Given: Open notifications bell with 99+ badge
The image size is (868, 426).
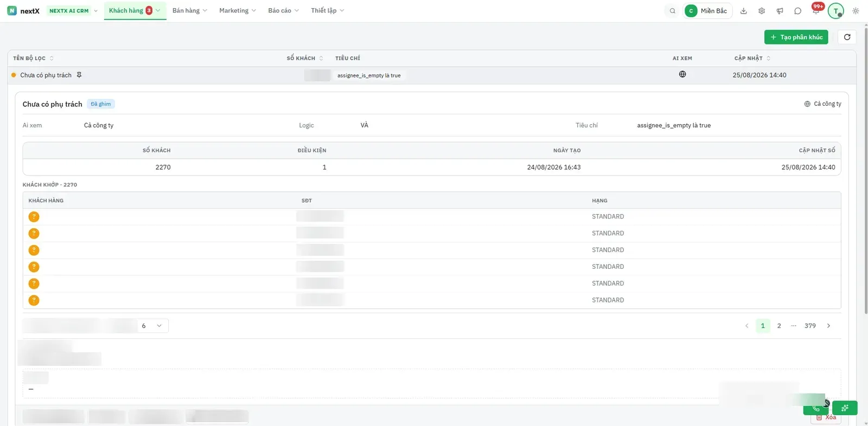Looking at the screenshot, I should click(x=816, y=10).
